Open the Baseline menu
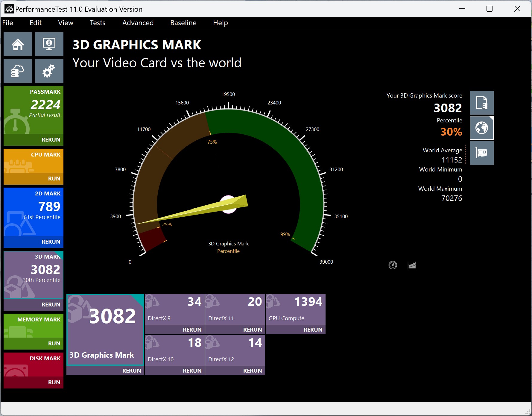The image size is (532, 416). coord(183,23)
